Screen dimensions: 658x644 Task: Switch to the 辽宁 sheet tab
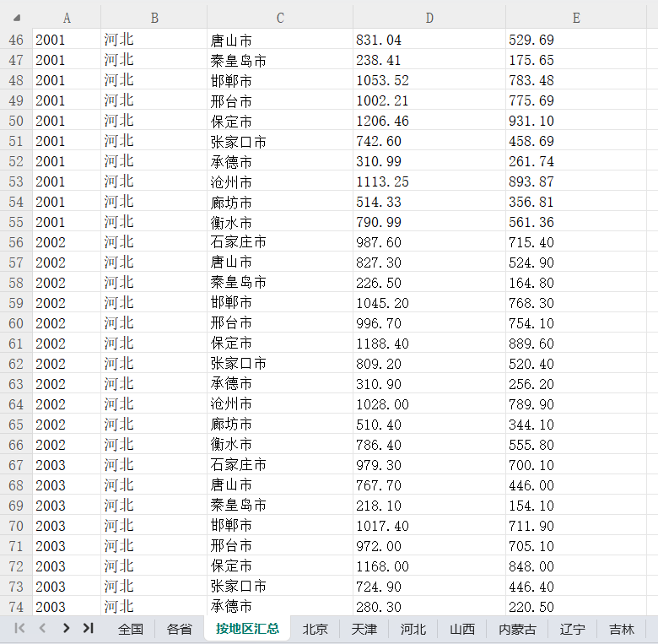click(x=573, y=629)
